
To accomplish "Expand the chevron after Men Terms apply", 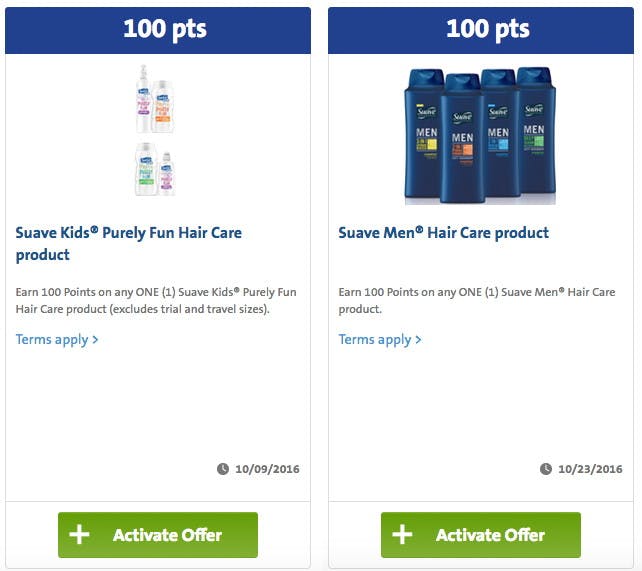I will [x=418, y=340].
